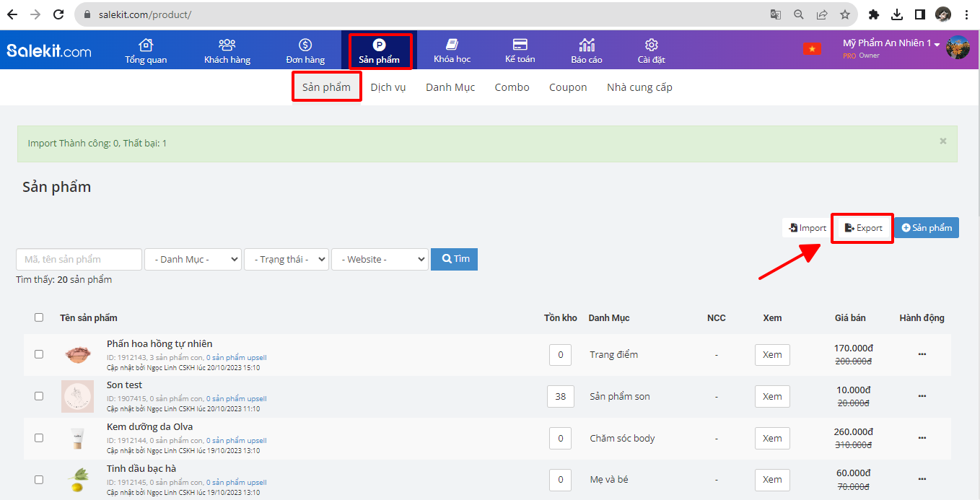980x500 pixels.
Task: Click the product name search field
Action: click(79, 259)
